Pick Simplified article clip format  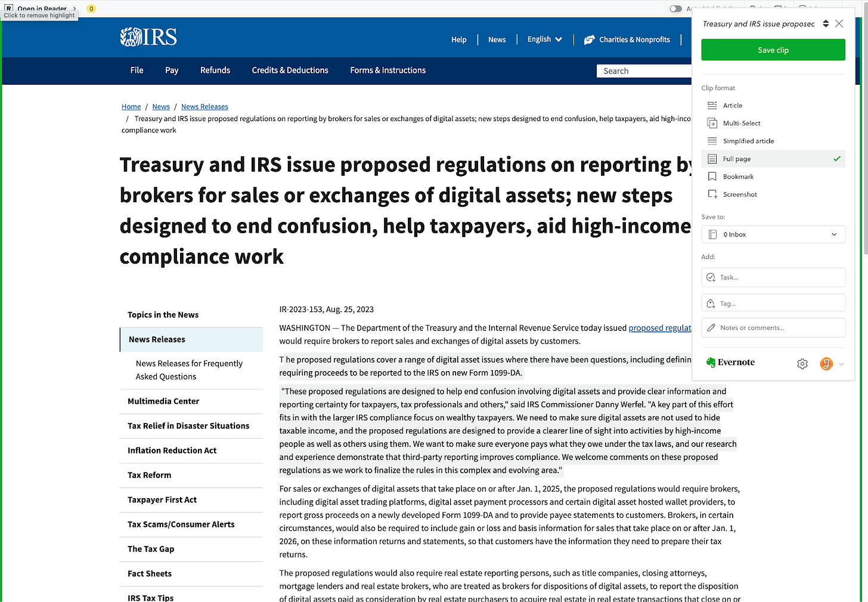click(x=773, y=141)
